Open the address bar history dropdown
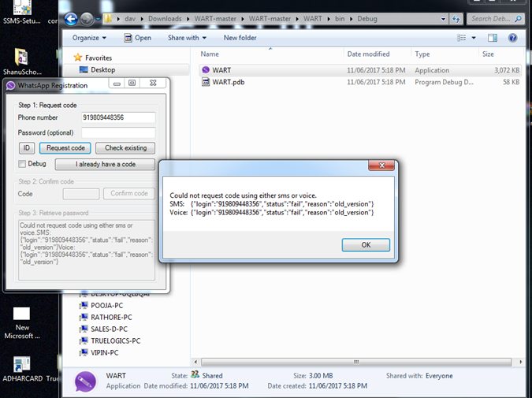Screen dimensions: 532x398 point(443,19)
